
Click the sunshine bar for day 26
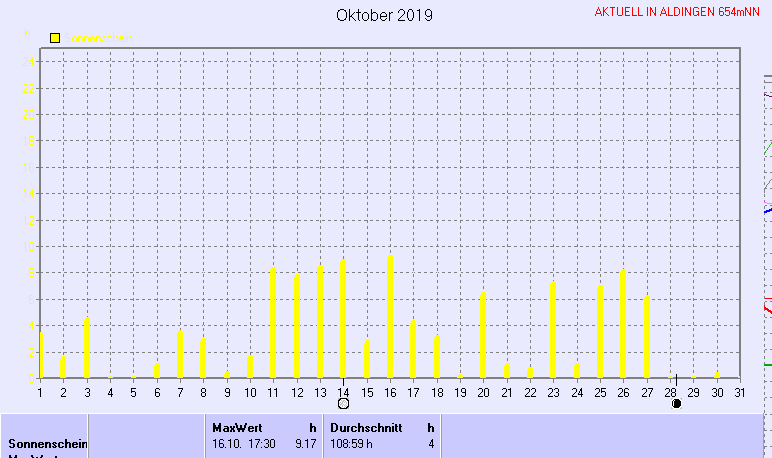click(x=623, y=323)
